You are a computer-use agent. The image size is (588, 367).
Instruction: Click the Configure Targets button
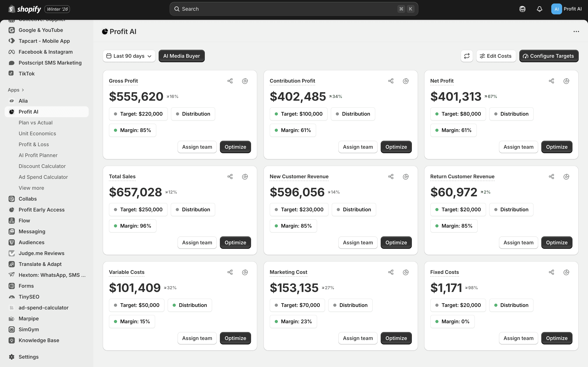[x=549, y=56]
